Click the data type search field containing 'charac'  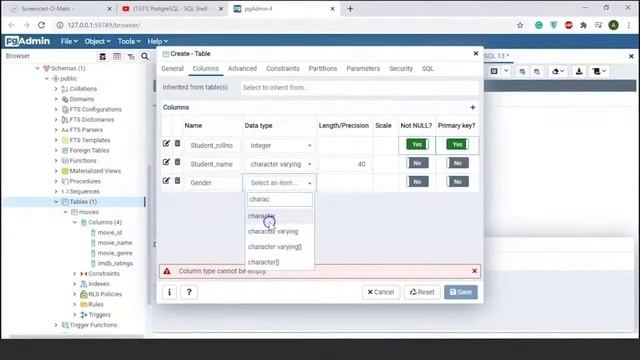tap(280, 199)
